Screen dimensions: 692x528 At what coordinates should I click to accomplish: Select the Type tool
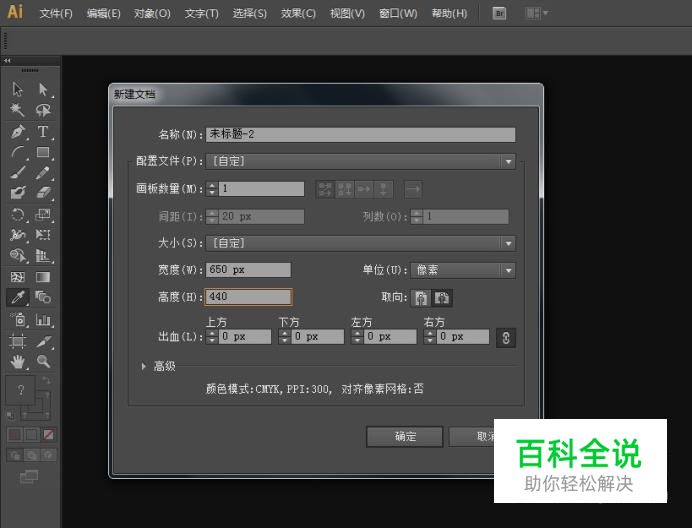tap(43, 131)
